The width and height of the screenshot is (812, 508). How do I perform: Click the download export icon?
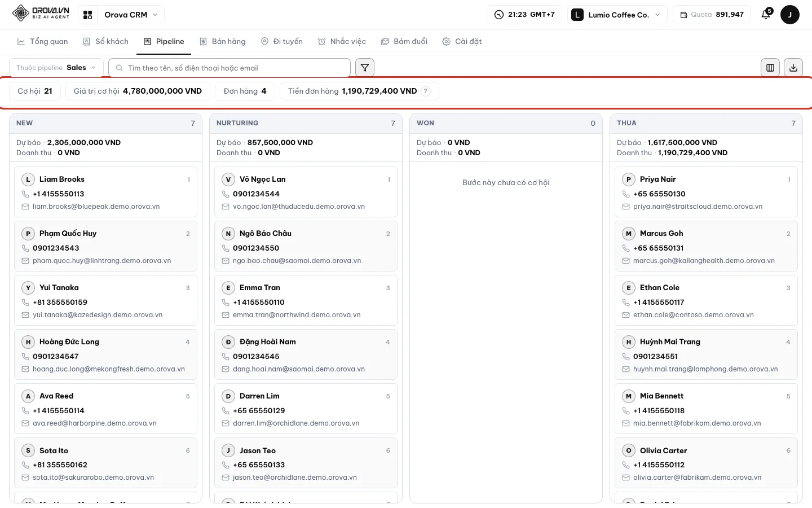(x=793, y=68)
